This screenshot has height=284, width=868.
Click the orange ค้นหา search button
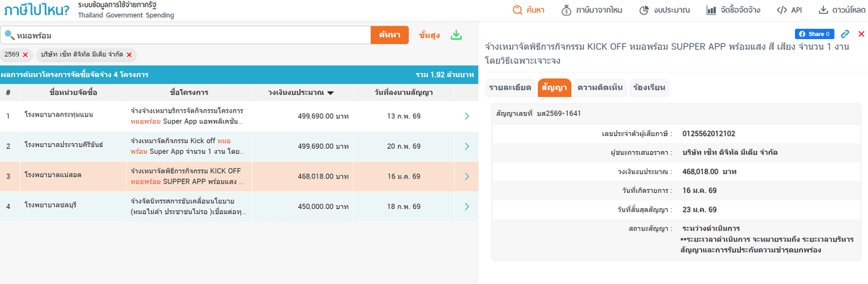[x=390, y=35]
